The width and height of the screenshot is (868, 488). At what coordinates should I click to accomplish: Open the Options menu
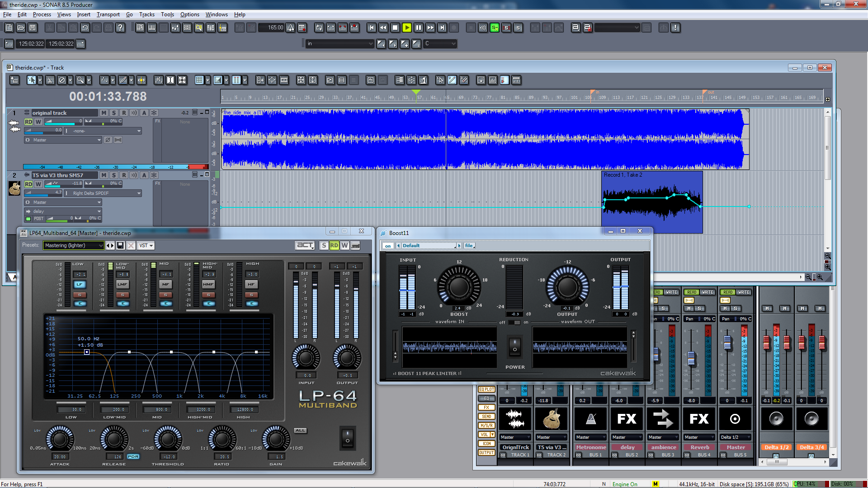point(189,14)
